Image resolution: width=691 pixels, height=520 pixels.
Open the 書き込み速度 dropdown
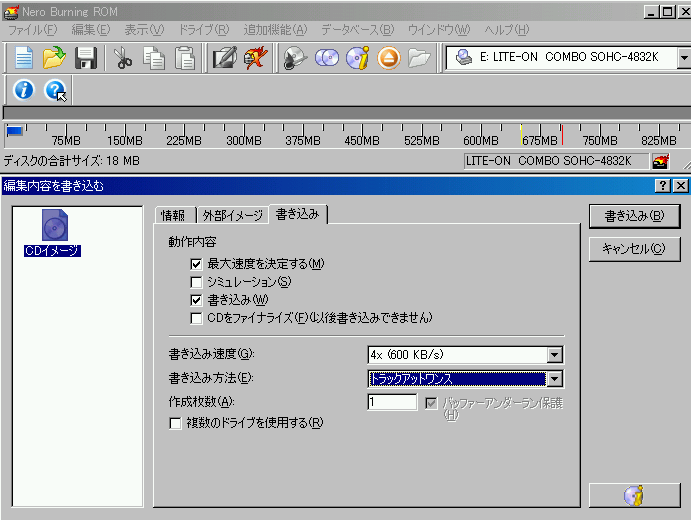pos(554,355)
